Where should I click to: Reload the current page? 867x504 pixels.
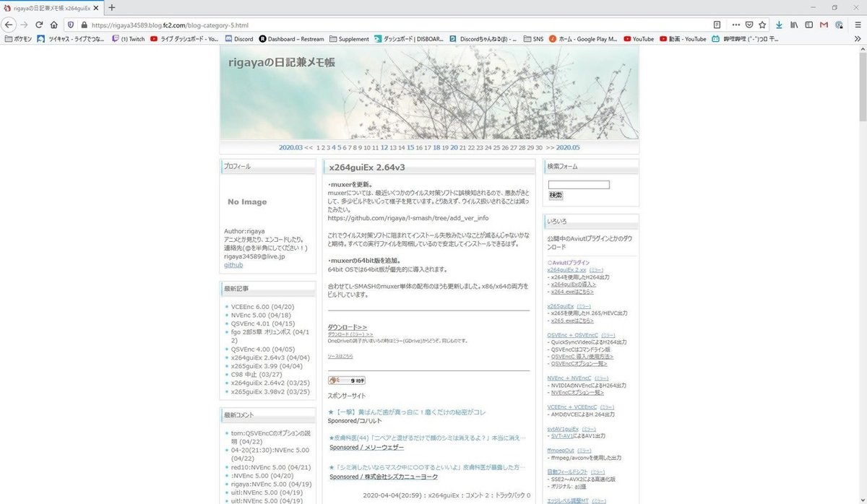click(x=39, y=25)
